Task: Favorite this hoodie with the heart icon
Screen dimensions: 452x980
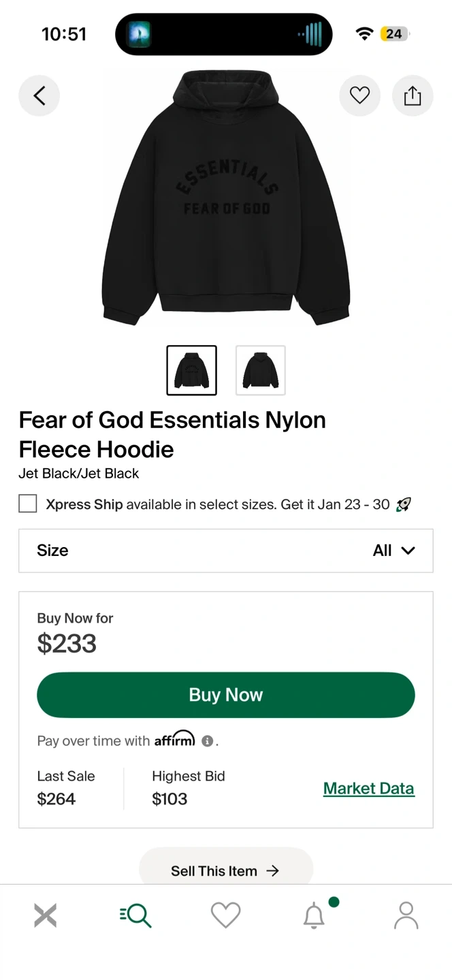Action: tap(359, 96)
